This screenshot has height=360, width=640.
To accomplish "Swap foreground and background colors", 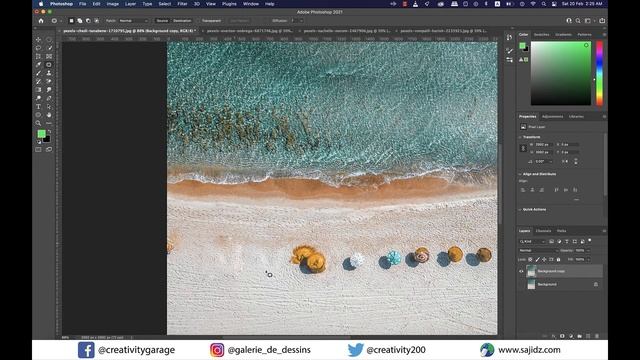I will tap(49, 131).
